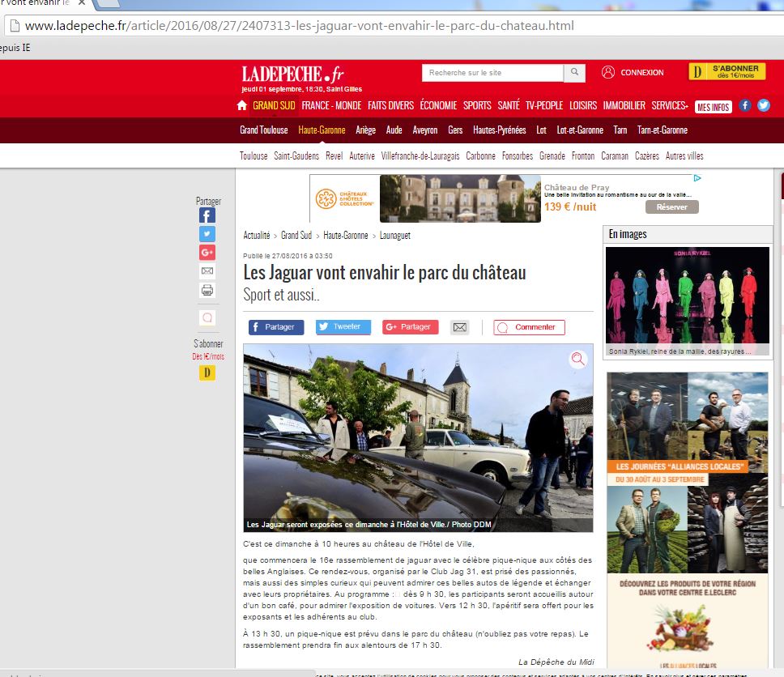Select the Ariège region tab

coord(365,130)
